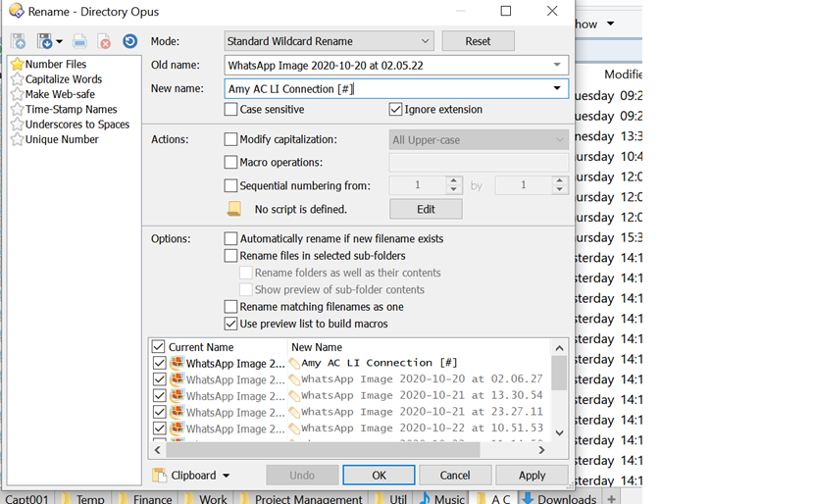
Task: Enable Sequential numbering from checkbox
Action: 230,185
